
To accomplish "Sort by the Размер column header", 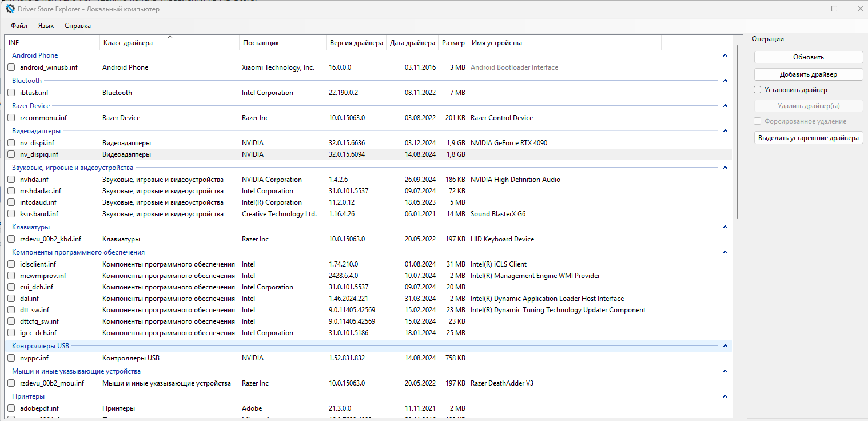I will click(x=453, y=43).
